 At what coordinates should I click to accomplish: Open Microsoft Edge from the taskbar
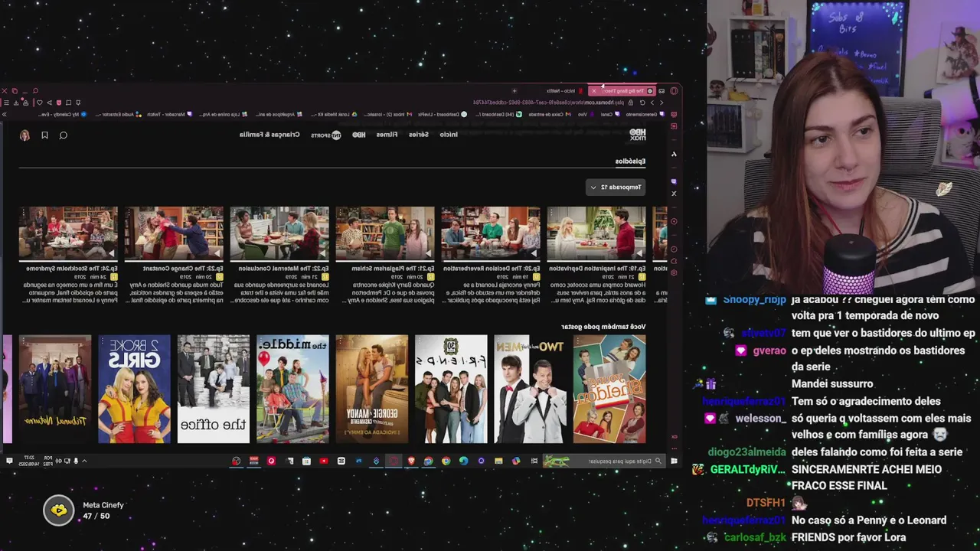[463, 461]
